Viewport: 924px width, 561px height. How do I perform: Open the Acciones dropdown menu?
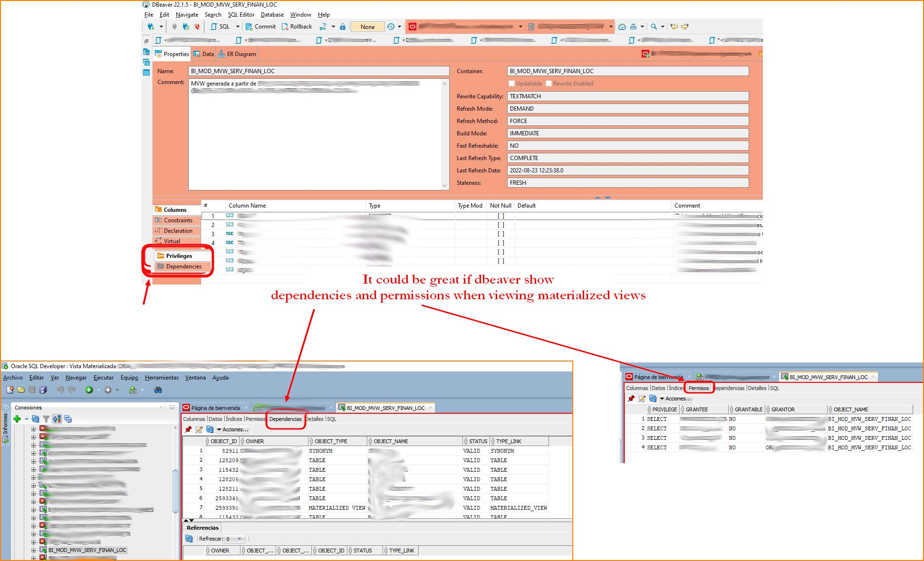(x=233, y=429)
